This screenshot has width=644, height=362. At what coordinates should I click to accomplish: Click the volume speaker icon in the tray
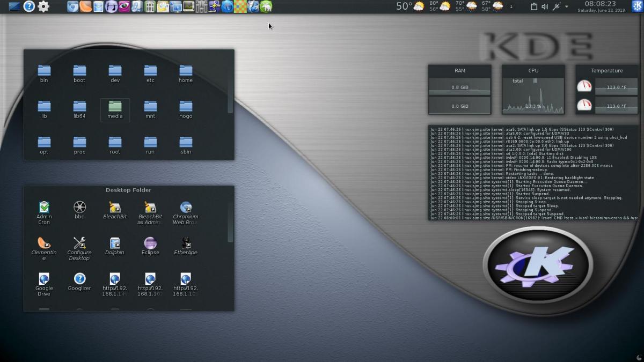point(545,6)
